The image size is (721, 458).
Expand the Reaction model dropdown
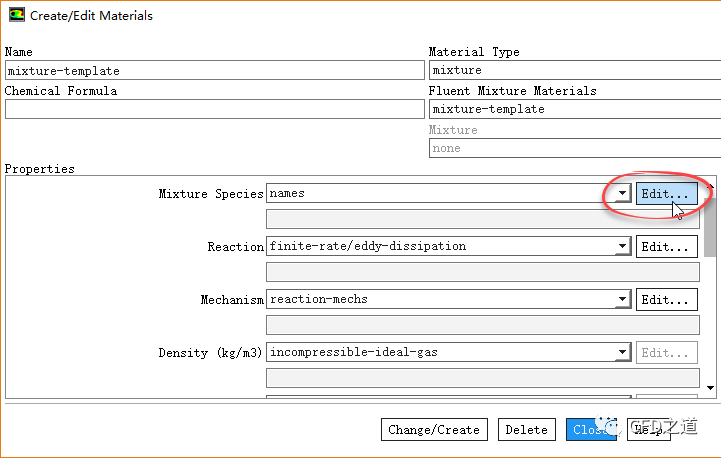point(621,247)
